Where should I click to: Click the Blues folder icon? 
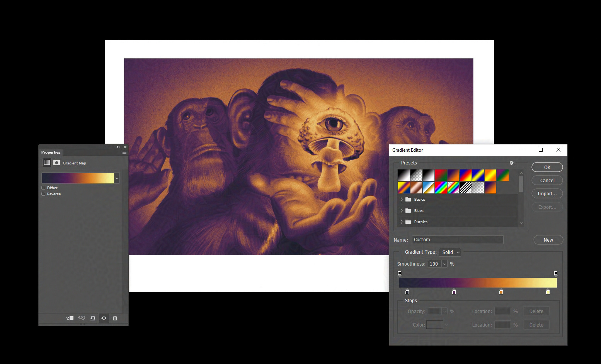[408, 211]
